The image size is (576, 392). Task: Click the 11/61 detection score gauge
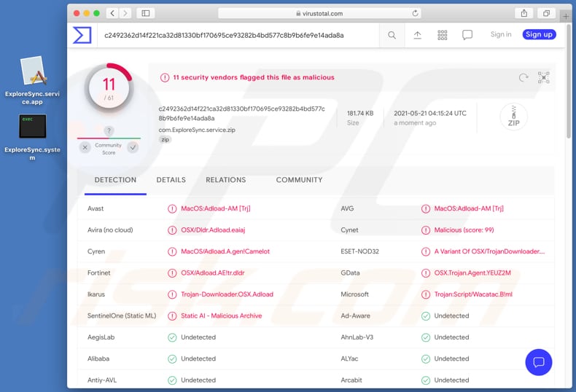(x=109, y=88)
